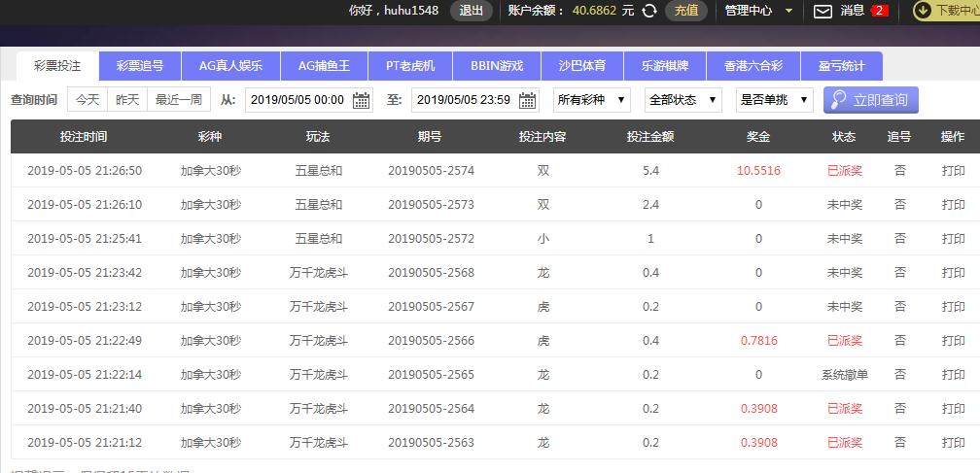Open the PT老虎机 tab
This screenshot has height=473, width=980.
click(x=410, y=66)
